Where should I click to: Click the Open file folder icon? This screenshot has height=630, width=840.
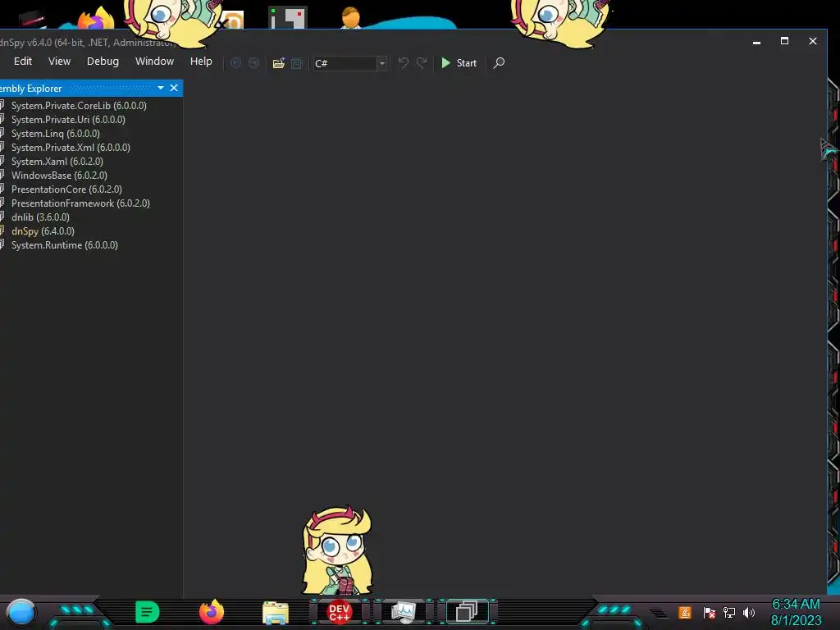[x=279, y=63]
